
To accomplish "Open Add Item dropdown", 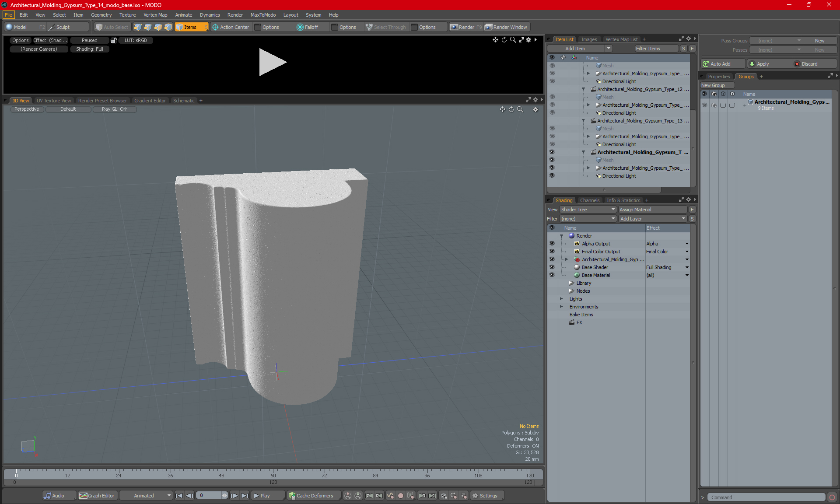I will point(580,49).
